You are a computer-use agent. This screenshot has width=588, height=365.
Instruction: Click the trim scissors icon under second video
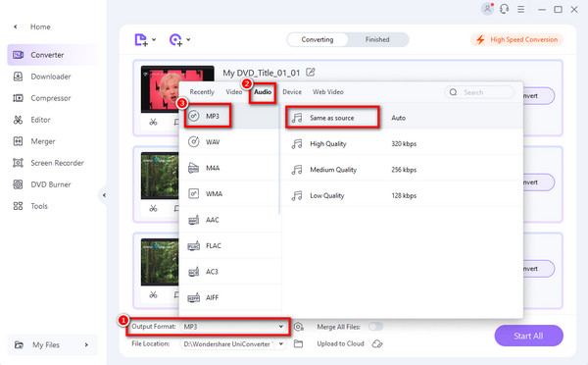pyautogui.click(x=153, y=208)
